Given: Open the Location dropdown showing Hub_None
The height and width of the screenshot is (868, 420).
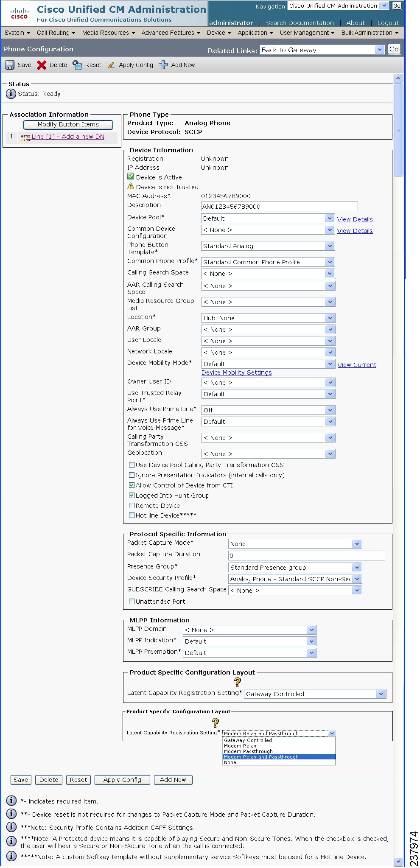Looking at the screenshot, I should 268,318.
